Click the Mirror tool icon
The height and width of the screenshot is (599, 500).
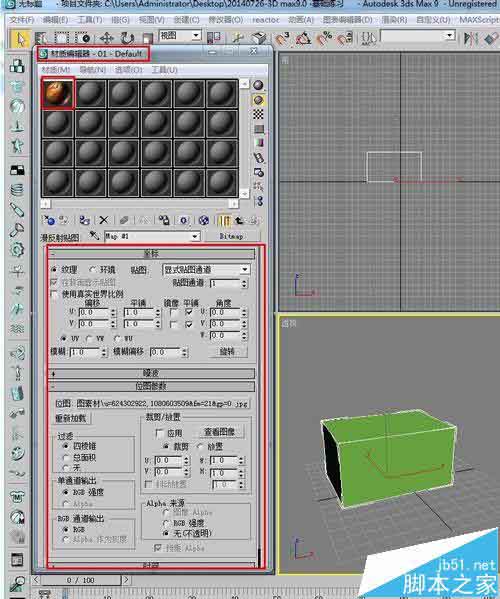pos(471,38)
